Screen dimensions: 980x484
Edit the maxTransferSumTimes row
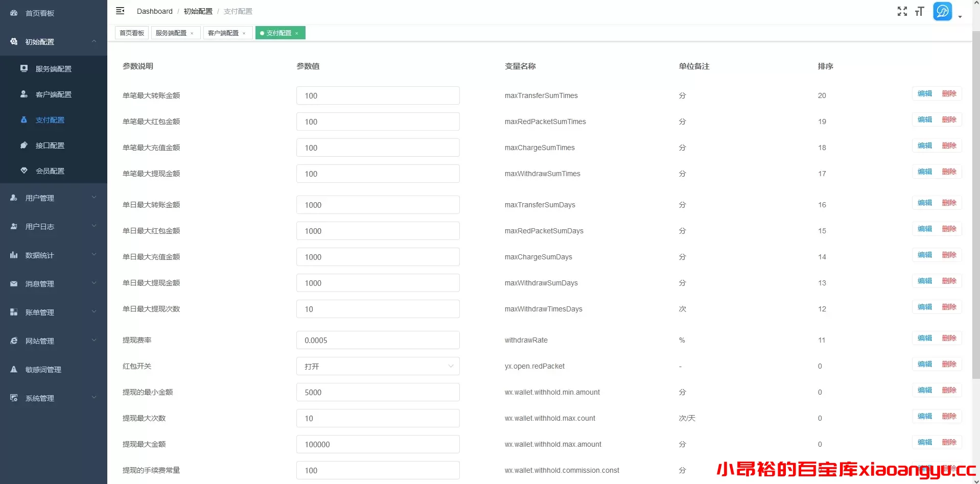pyautogui.click(x=924, y=94)
